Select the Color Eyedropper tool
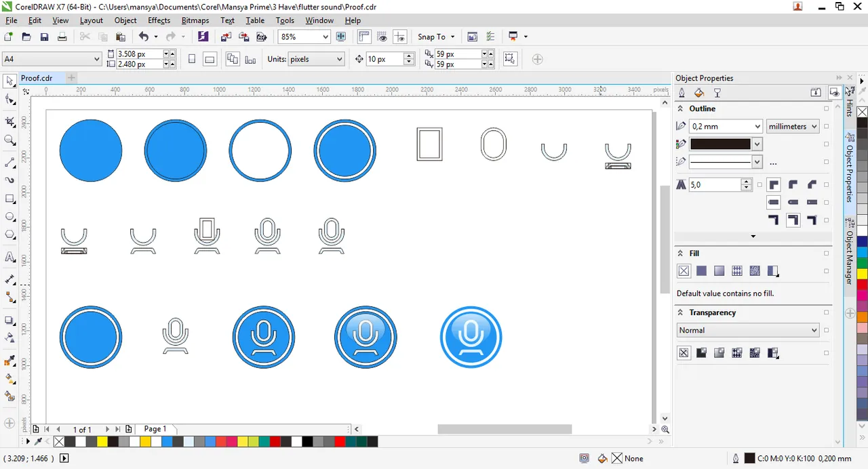868x469 pixels. [9, 361]
